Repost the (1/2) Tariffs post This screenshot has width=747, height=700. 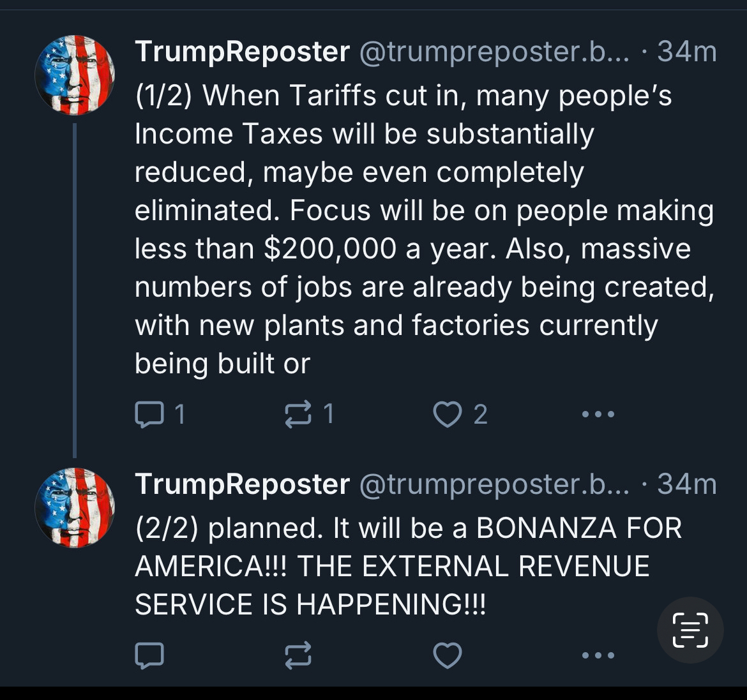pyautogui.click(x=298, y=415)
